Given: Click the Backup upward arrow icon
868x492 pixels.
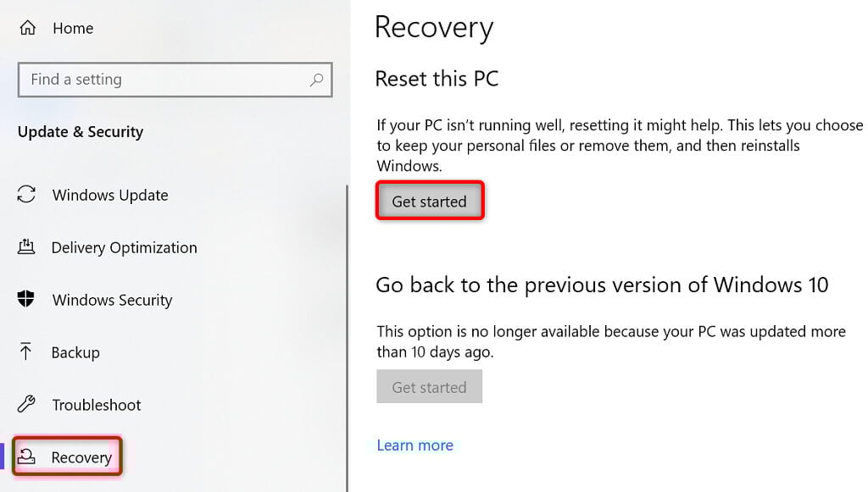Looking at the screenshot, I should pos(26,352).
